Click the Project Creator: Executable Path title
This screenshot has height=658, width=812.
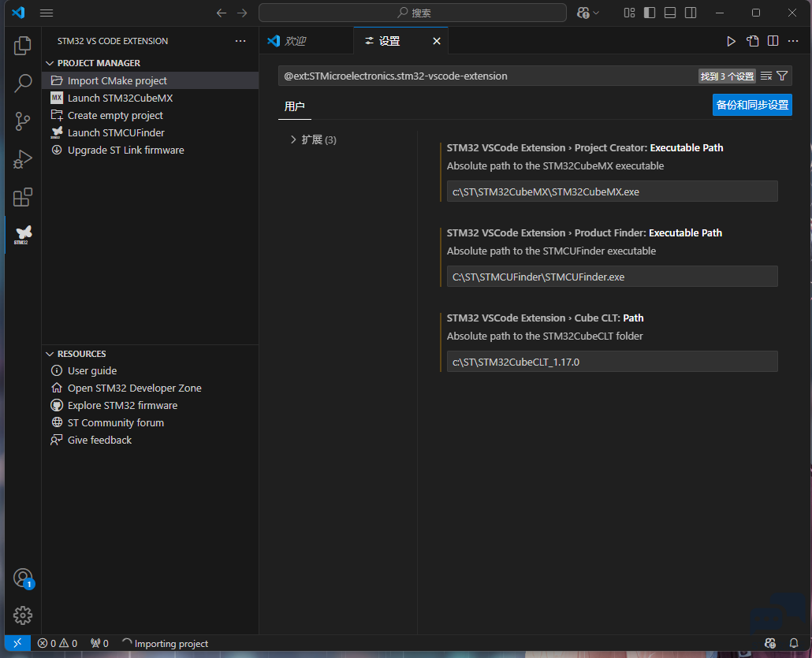click(585, 148)
